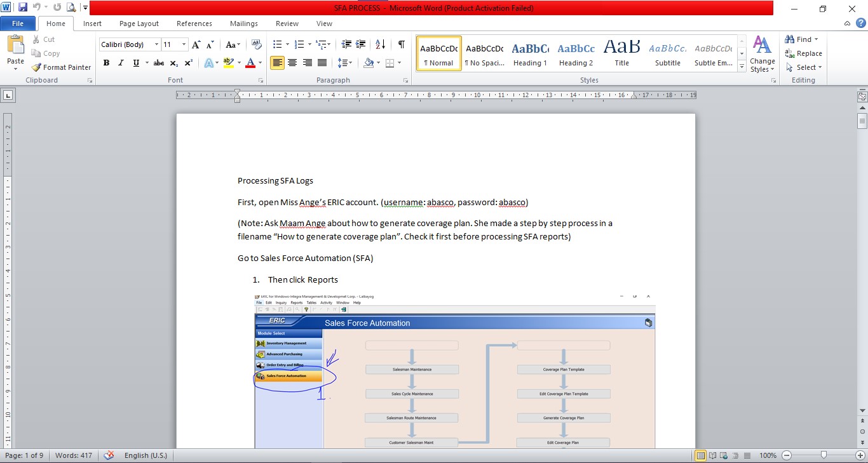Apply subscript formatting

click(174, 63)
